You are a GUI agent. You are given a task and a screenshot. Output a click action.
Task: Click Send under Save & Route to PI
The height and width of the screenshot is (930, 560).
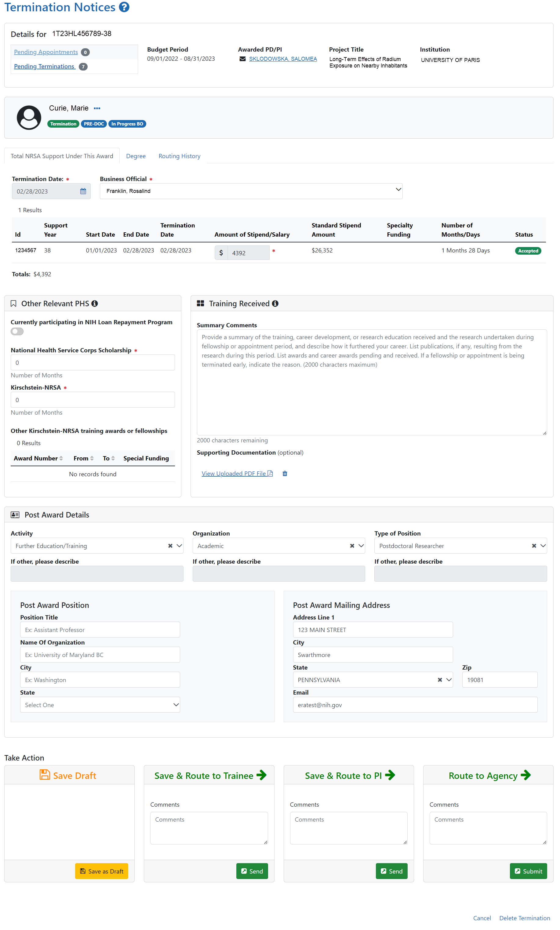(x=392, y=871)
